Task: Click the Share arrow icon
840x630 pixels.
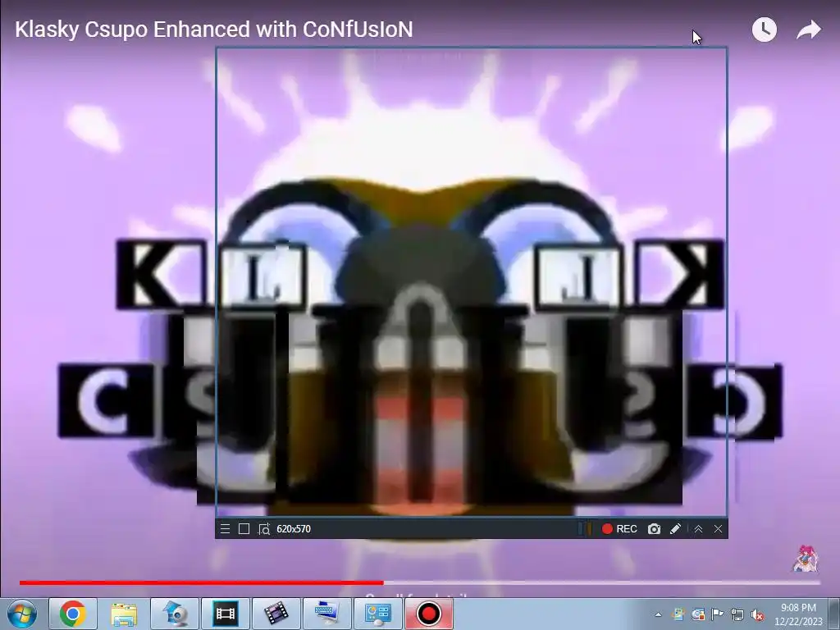Action: tap(808, 30)
